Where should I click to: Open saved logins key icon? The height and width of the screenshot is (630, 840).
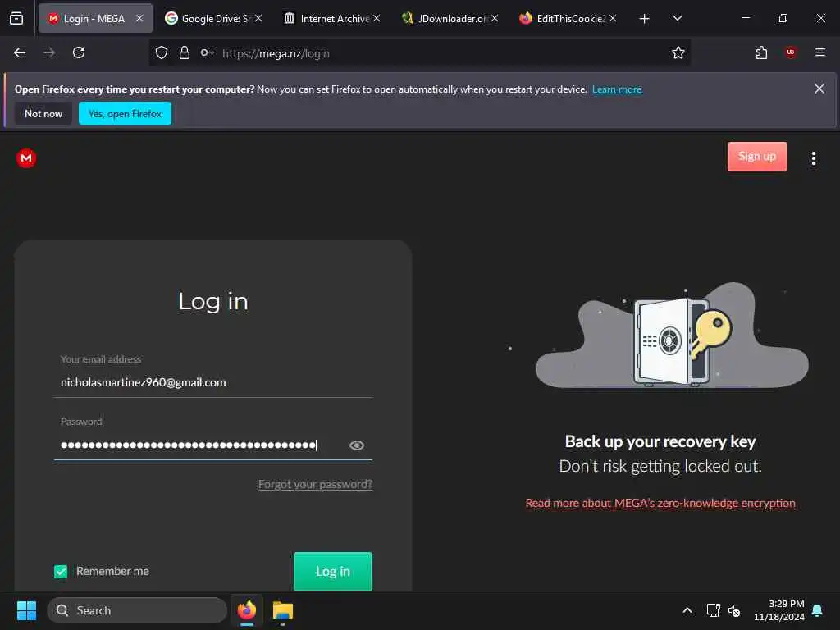[208, 53]
